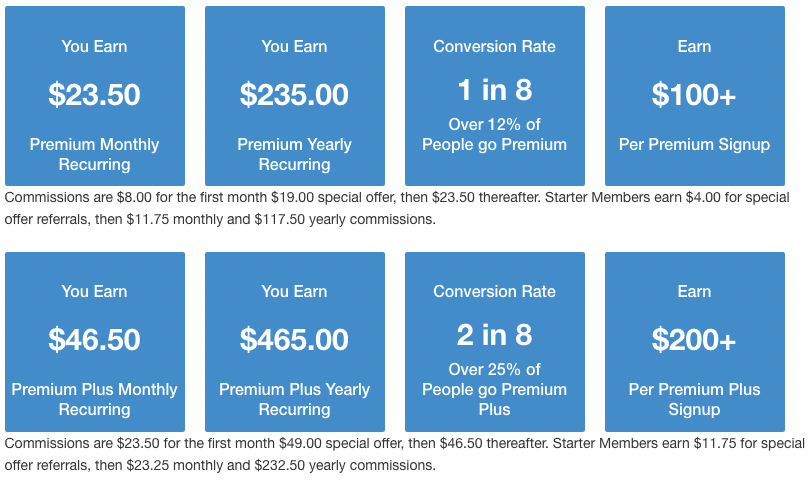Open the 1 in 8 Conversion Rate tile
Screen dimensions: 810x480
(x=495, y=96)
